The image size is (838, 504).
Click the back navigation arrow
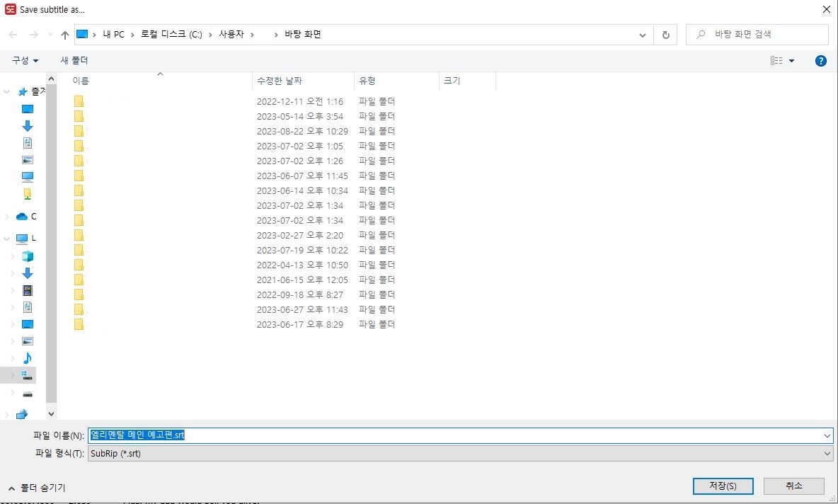(12, 33)
